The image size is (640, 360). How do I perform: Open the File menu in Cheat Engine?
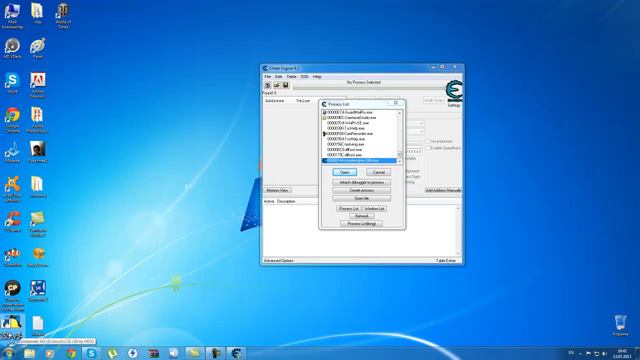267,77
